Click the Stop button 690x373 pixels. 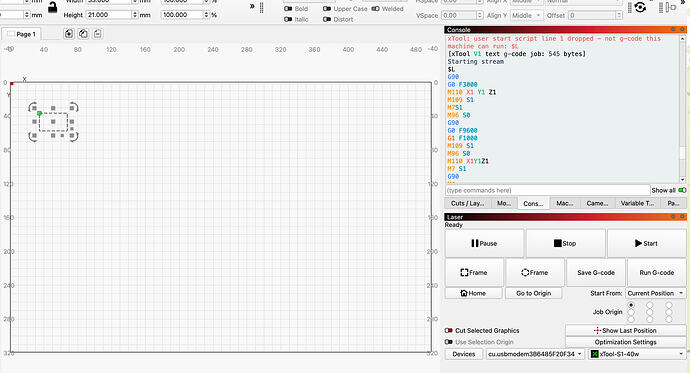point(565,243)
